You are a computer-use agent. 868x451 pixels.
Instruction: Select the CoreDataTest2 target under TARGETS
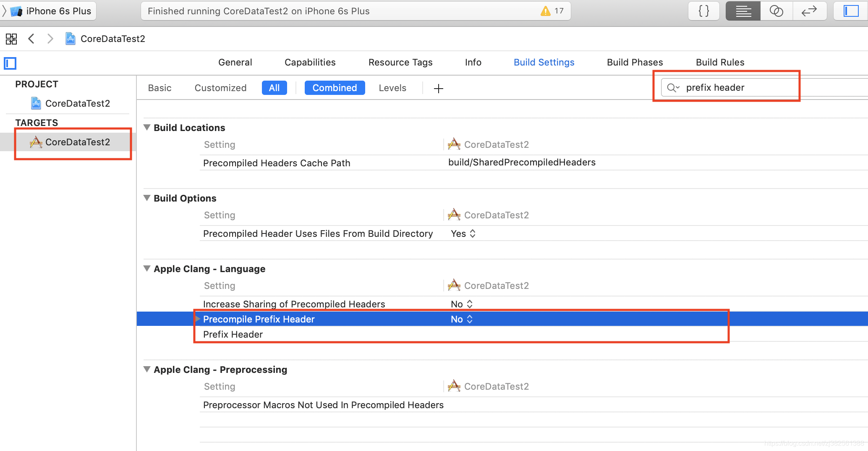[x=71, y=142]
